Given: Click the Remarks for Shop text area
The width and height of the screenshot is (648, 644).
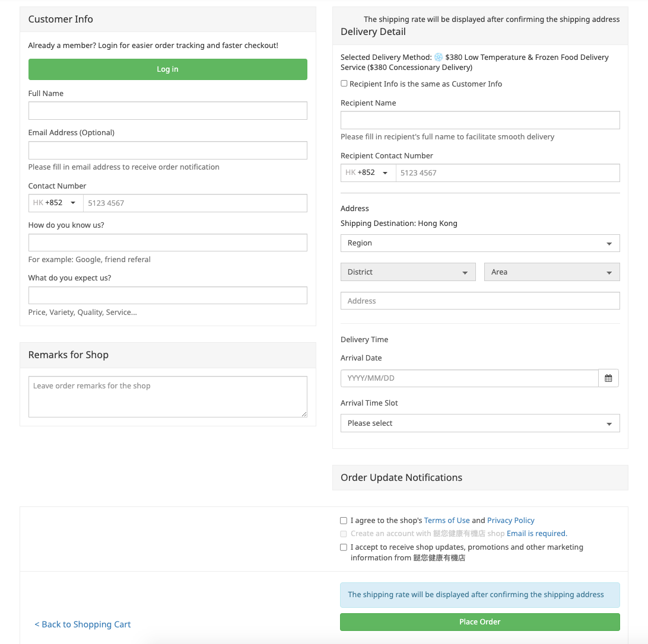Looking at the screenshot, I should pyautogui.click(x=167, y=396).
